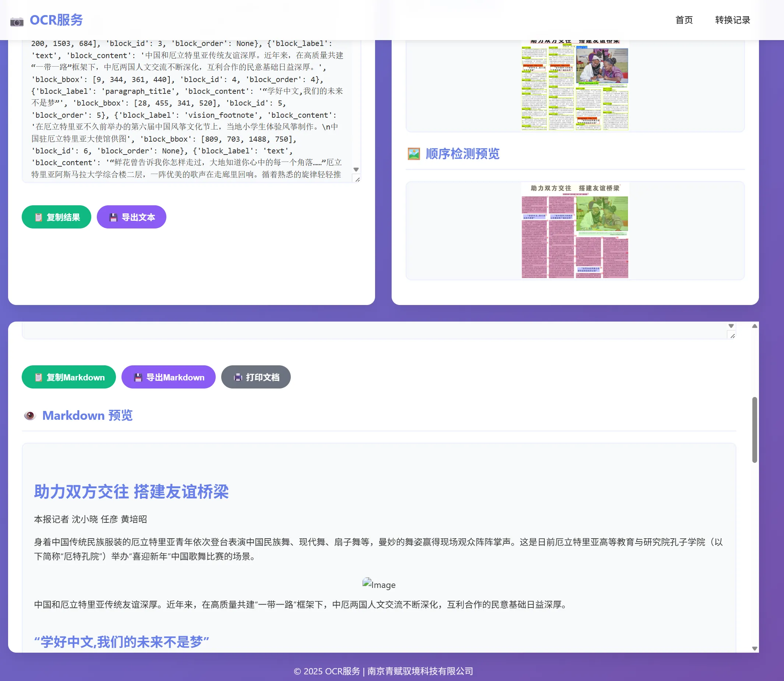Image resolution: width=784 pixels, height=681 pixels.
Task: Click the OCR服务 logo text
Action: (56, 20)
